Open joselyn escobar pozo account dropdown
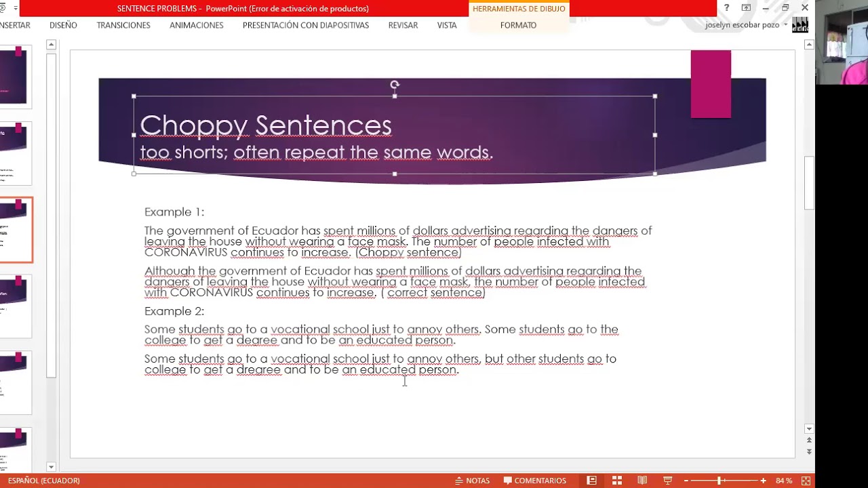This screenshot has width=868, height=488. click(x=785, y=25)
